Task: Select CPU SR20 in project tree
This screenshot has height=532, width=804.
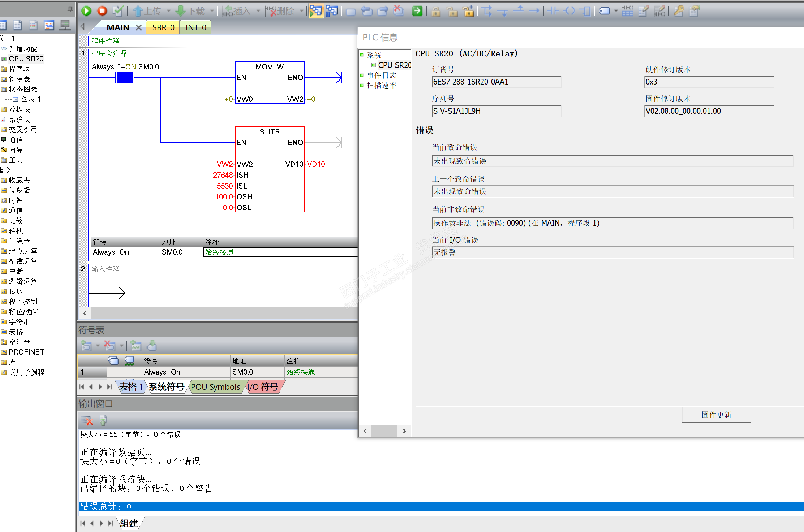Action: coord(26,59)
